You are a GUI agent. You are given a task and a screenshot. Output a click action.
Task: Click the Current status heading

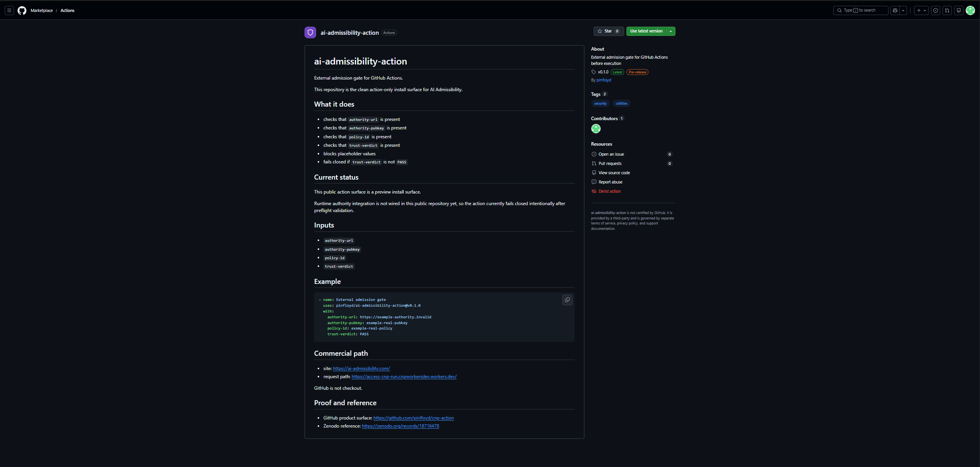tap(336, 177)
